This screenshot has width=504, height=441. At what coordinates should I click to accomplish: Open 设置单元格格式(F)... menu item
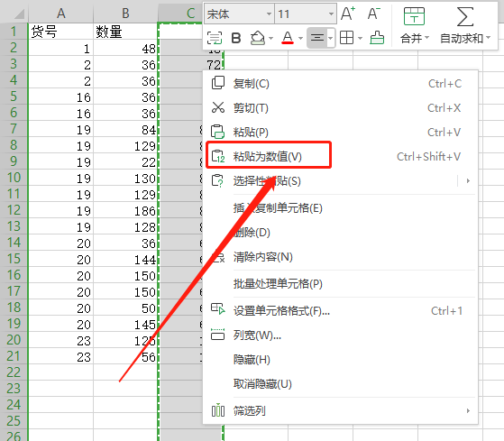(341, 310)
